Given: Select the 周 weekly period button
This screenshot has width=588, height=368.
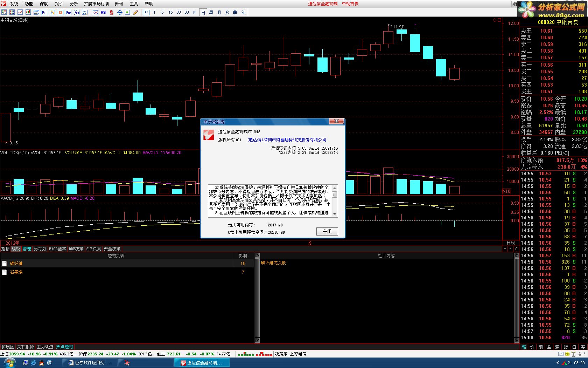Looking at the screenshot, I should [211, 12].
